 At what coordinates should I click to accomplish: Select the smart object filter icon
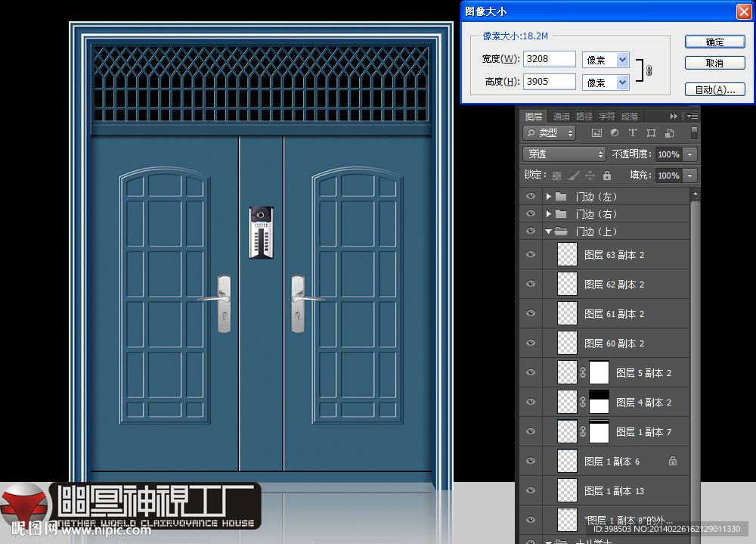669,132
